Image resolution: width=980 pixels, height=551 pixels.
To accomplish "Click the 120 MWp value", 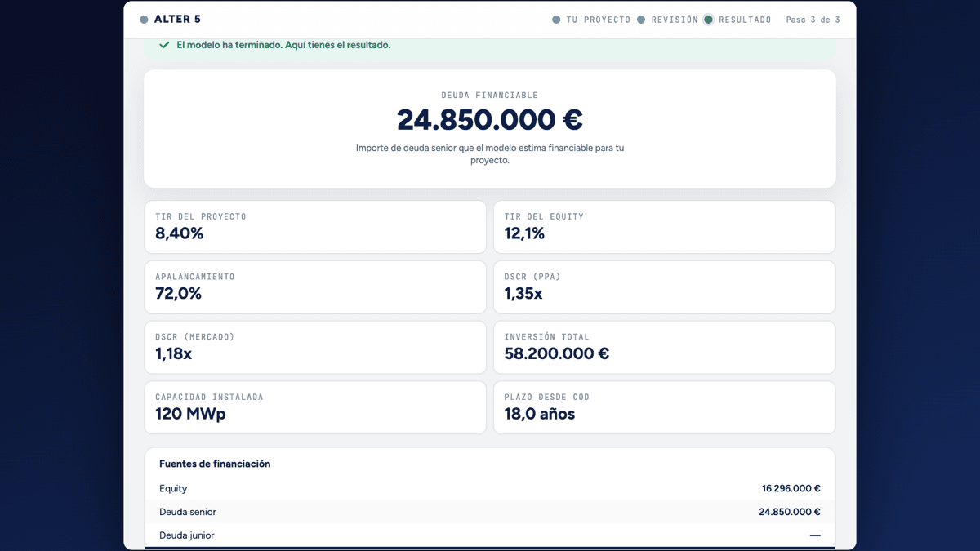I will (x=190, y=414).
